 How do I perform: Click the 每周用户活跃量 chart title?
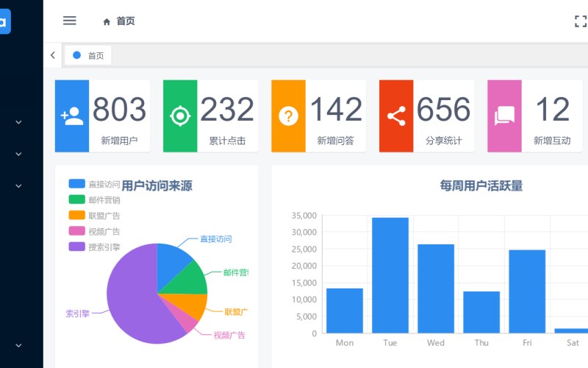pos(481,185)
